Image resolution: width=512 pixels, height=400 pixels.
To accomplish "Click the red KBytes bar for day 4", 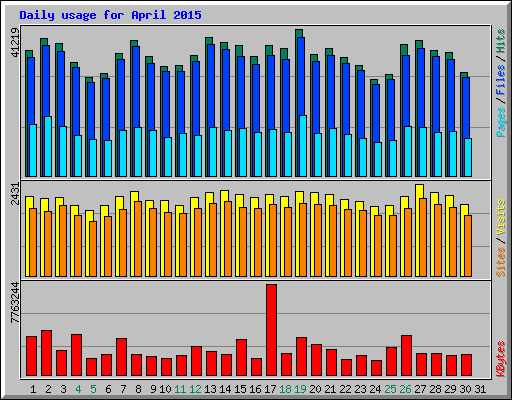I will (x=76, y=355).
